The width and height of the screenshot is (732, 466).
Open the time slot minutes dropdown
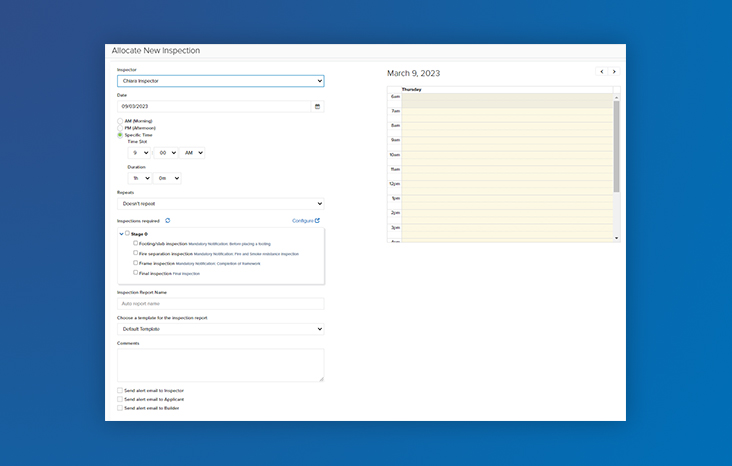pos(166,153)
